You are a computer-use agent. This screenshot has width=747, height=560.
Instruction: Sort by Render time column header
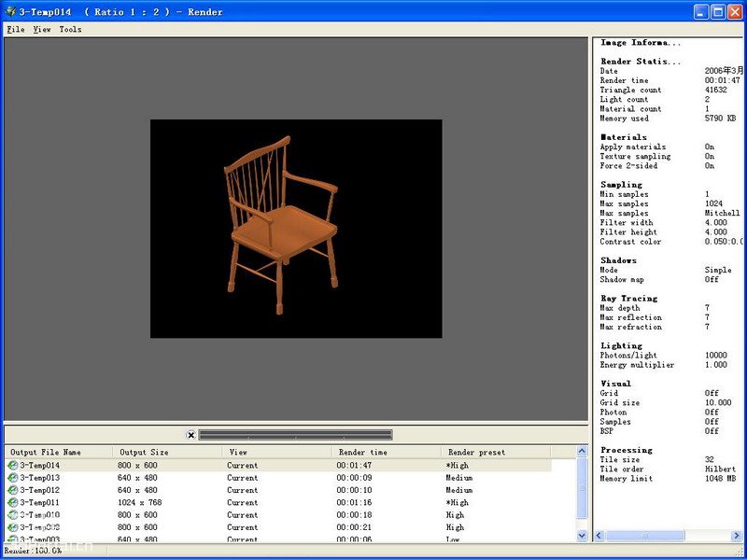coord(387,453)
